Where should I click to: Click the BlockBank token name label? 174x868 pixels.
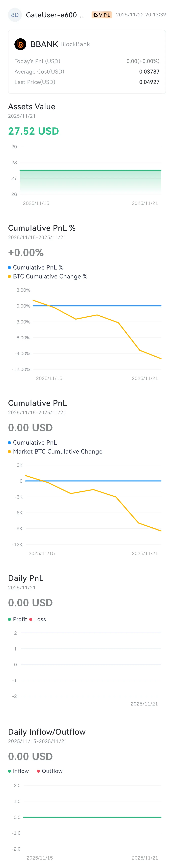(x=75, y=44)
